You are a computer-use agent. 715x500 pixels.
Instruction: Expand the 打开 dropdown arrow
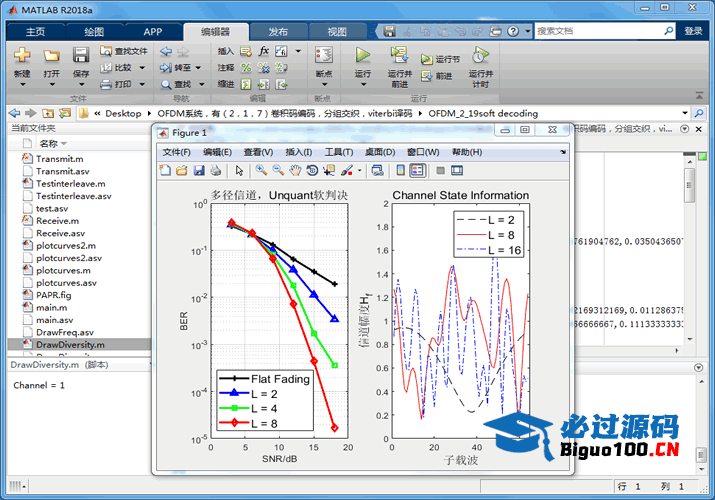coord(52,84)
